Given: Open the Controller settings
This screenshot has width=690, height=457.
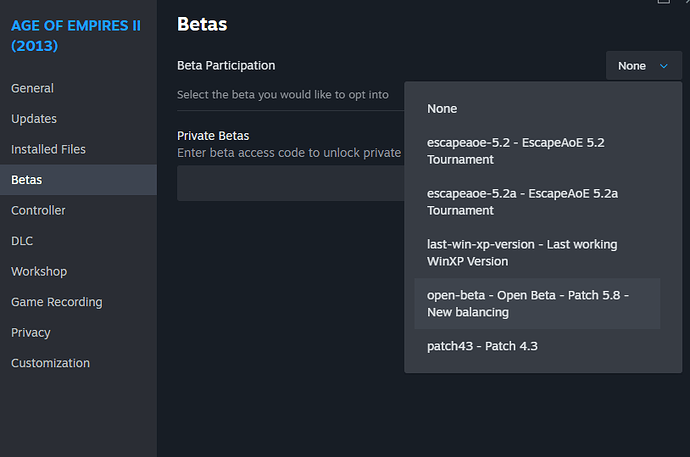Looking at the screenshot, I should point(78,210).
